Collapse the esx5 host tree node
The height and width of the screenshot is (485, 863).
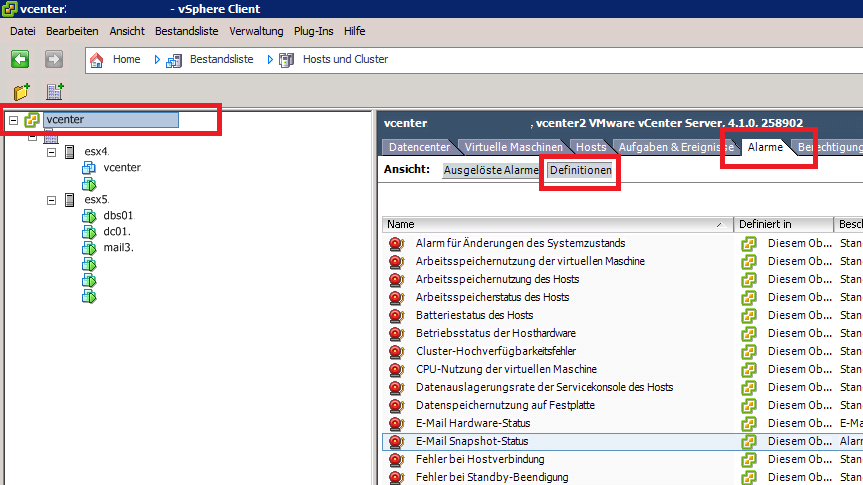pyautogui.click(x=51, y=200)
